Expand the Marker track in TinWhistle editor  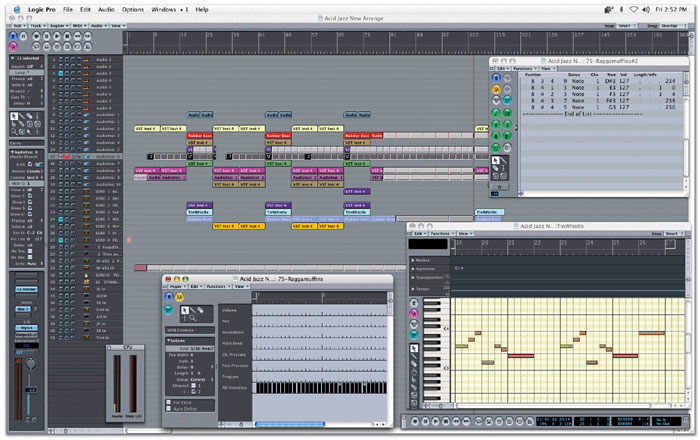coord(412,260)
